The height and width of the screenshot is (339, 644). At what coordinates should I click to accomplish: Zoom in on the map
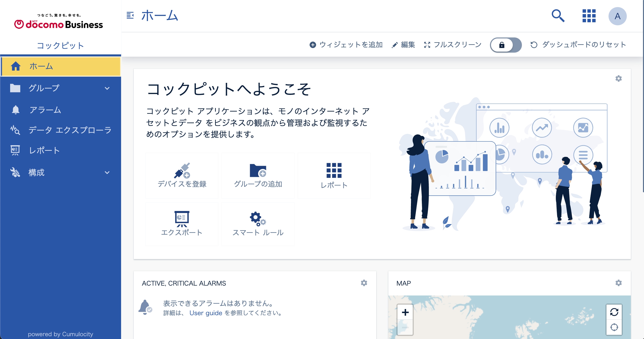coord(405,312)
